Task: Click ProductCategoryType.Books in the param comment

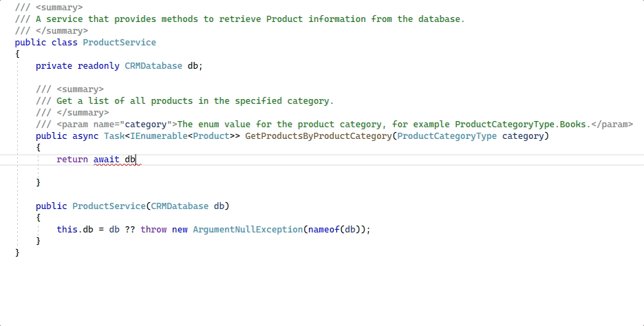Action: (522, 124)
